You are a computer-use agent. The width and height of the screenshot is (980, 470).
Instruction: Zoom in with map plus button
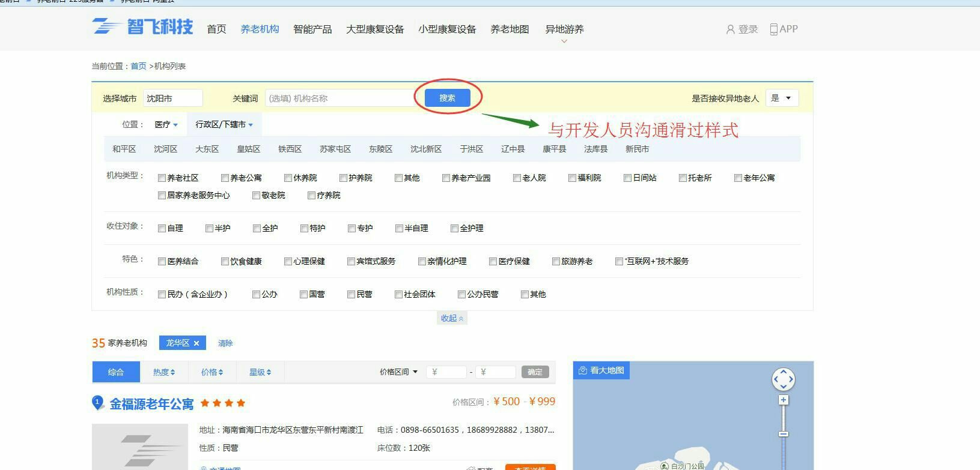point(783,400)
